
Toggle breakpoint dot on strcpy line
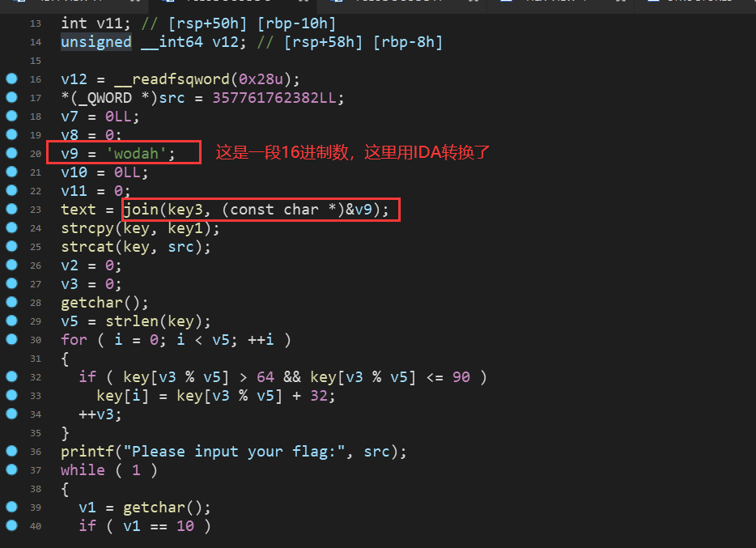tap(11, 227)
